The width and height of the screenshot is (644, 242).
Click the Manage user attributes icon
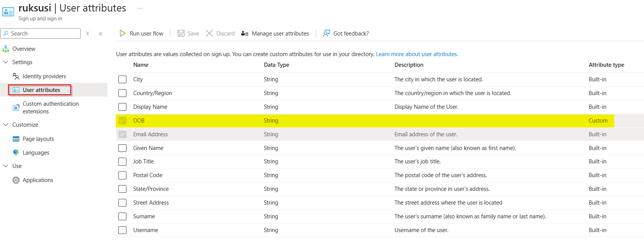pyautogui.click(x=245, y=34)
